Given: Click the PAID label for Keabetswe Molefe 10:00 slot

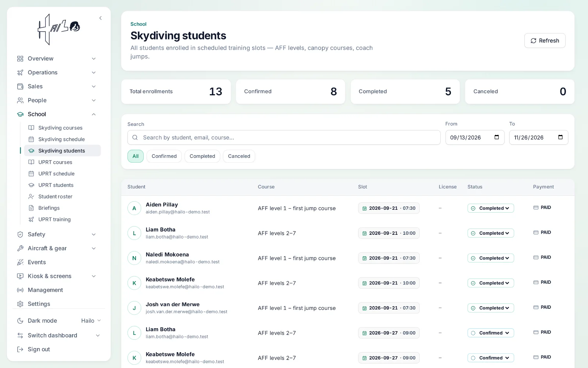Looking at the screenshot, I should click(x=546, y=282).
